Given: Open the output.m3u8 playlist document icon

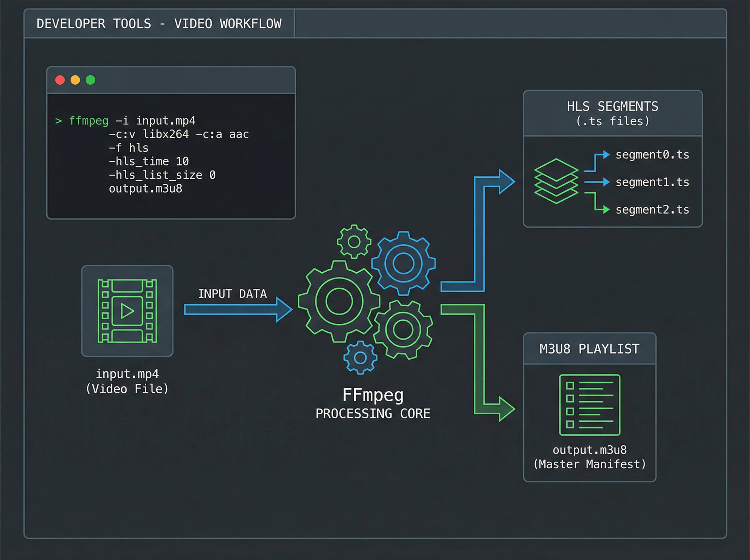Looking at the screenshot, I should 589,405.
